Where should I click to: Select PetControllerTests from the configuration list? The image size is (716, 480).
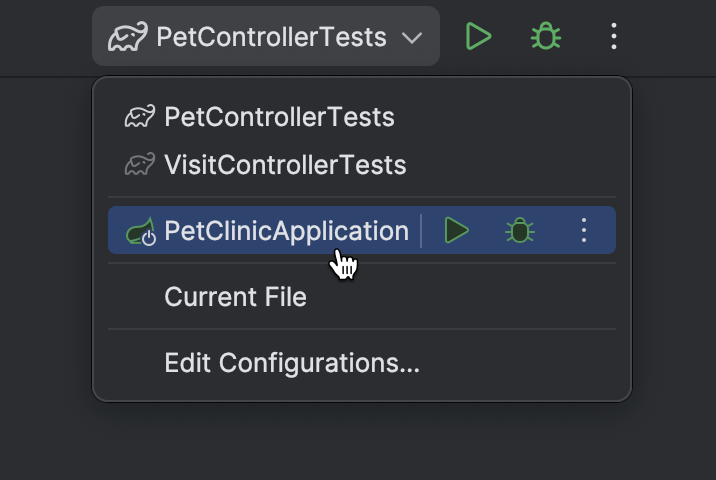tap(279, 117)
